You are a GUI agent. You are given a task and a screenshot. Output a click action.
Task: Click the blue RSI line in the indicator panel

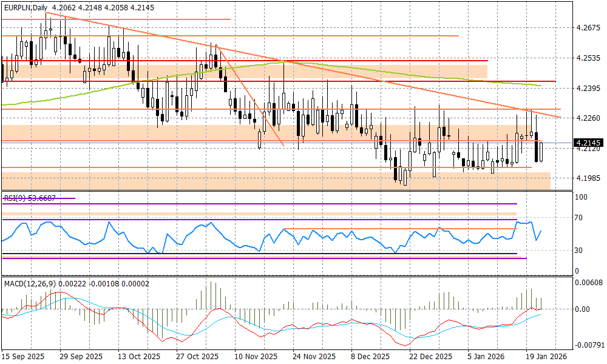[182, 238]
